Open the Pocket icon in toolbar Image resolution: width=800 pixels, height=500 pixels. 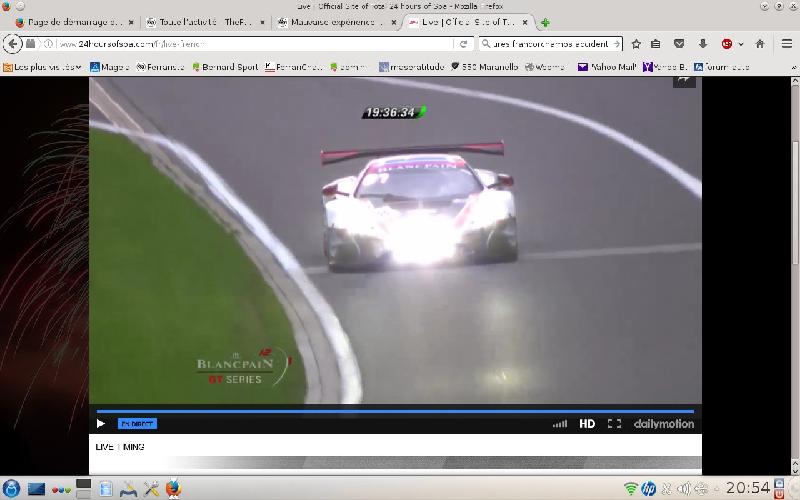[679, 44]
